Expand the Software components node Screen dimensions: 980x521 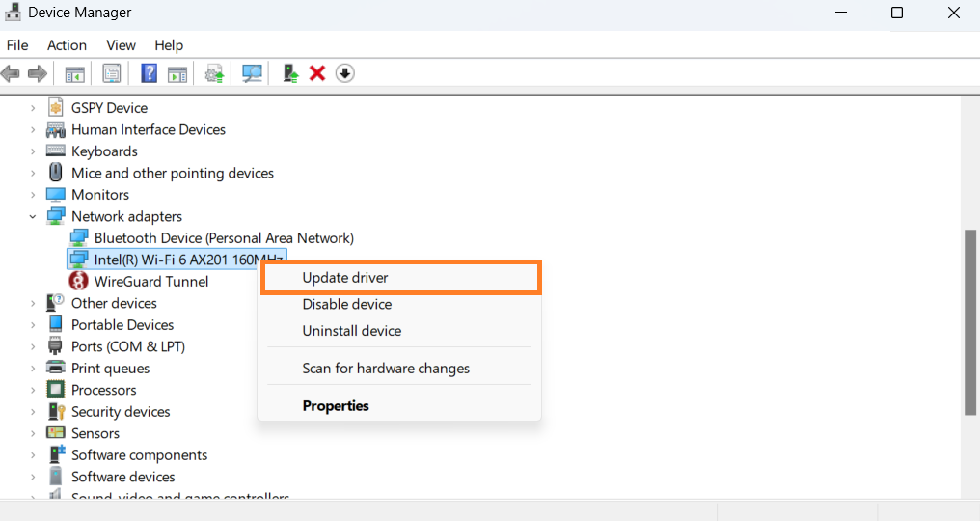pos(33,455)
